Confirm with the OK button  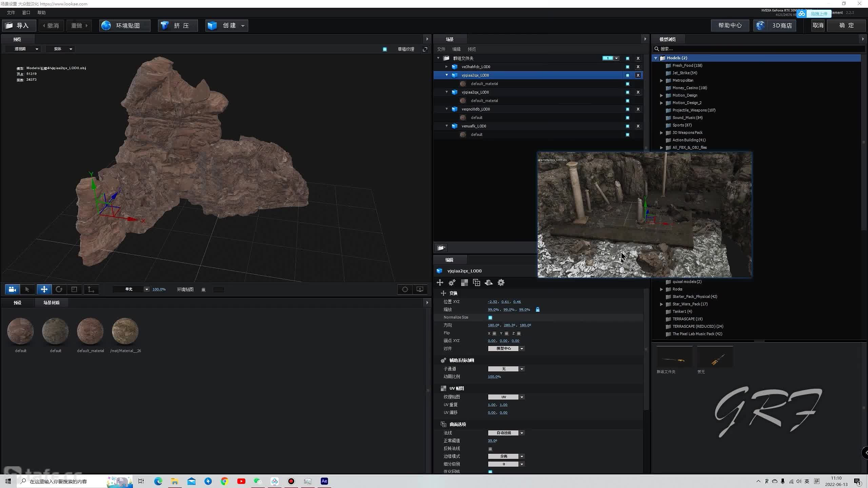(847, 25)
